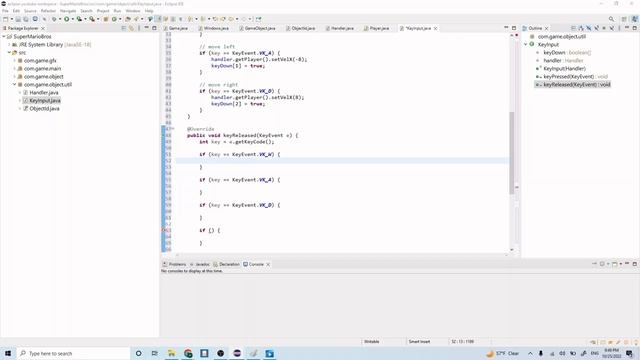This screenshot has width=640, height=360.
Task: Open the File menu
Action: pos(5,11)
